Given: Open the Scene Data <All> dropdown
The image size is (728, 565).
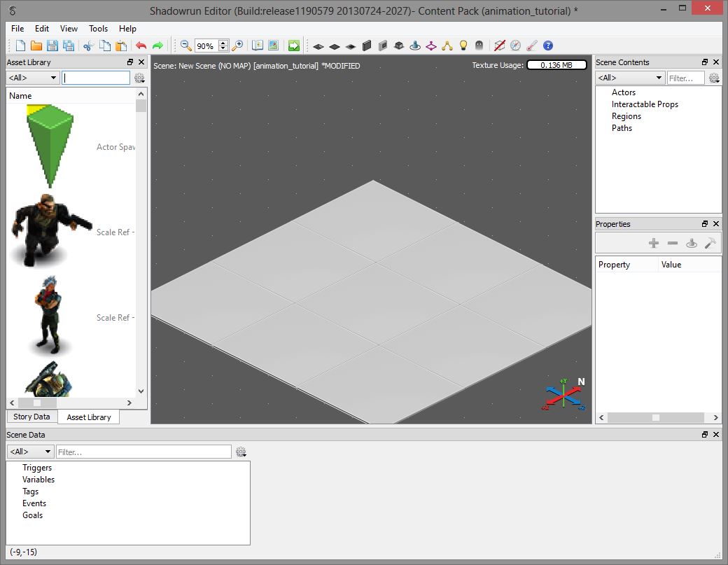Looking at the screenshot, I should [31, 452].
